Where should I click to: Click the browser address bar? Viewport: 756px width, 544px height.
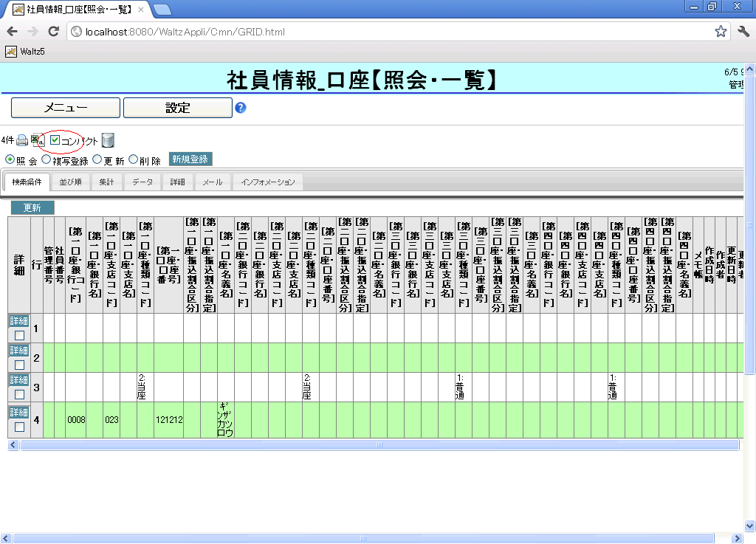click(x=391, y=32)
